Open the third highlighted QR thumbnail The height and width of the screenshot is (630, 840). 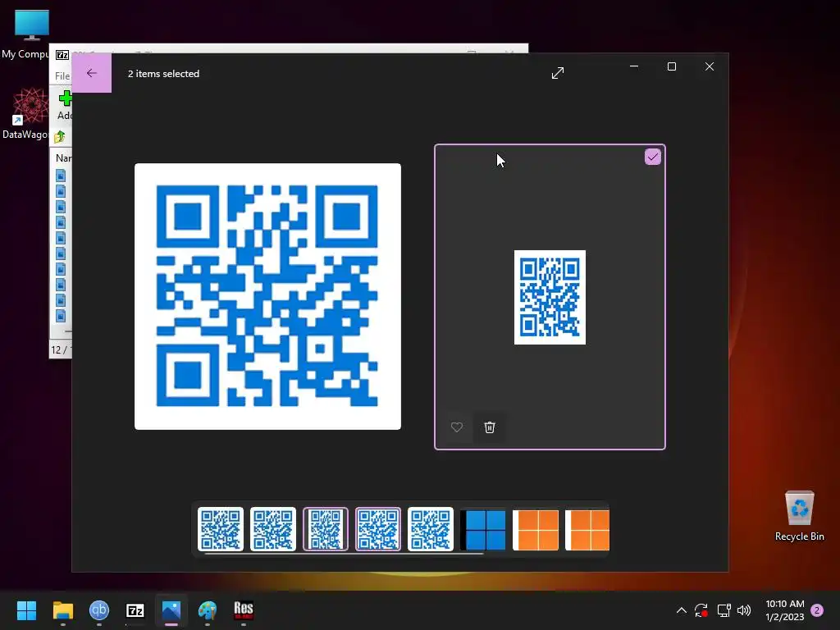pyautogui.click(x=325, y=529)
